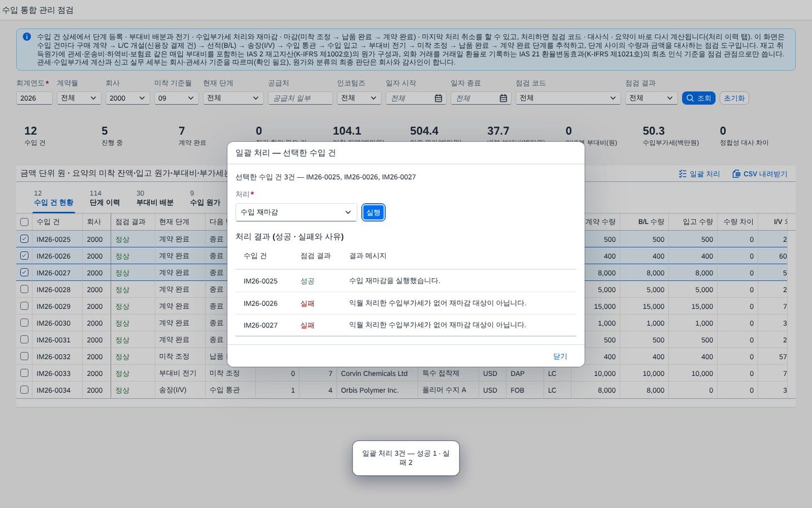Open the 처리 dropdown showing 수입 재마감
812x508 pixels.
296,212
